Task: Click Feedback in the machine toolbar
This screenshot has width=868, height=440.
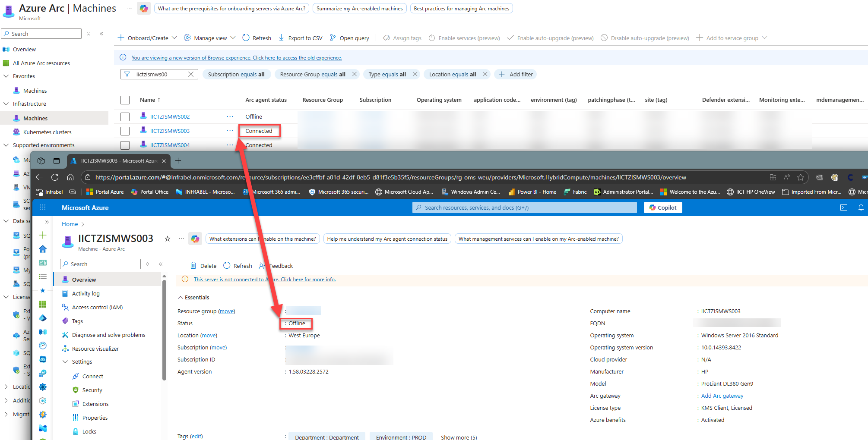Action: (276, 266)
